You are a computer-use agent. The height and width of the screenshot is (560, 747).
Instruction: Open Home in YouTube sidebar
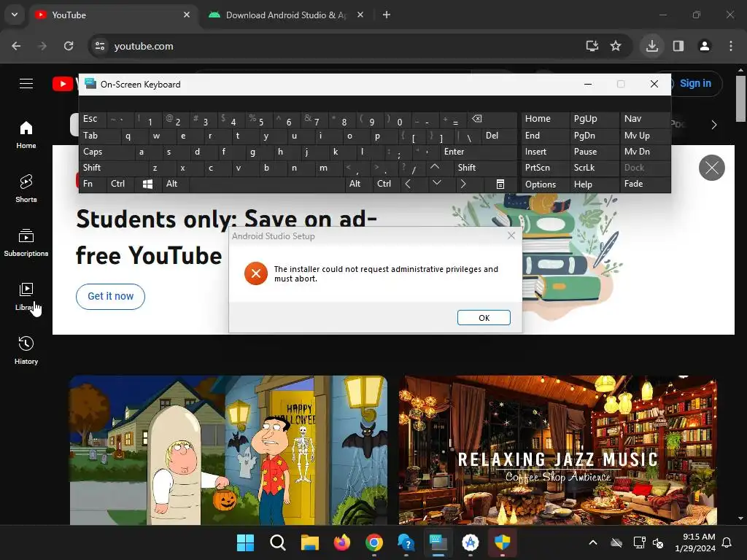(x=26, y=135)
